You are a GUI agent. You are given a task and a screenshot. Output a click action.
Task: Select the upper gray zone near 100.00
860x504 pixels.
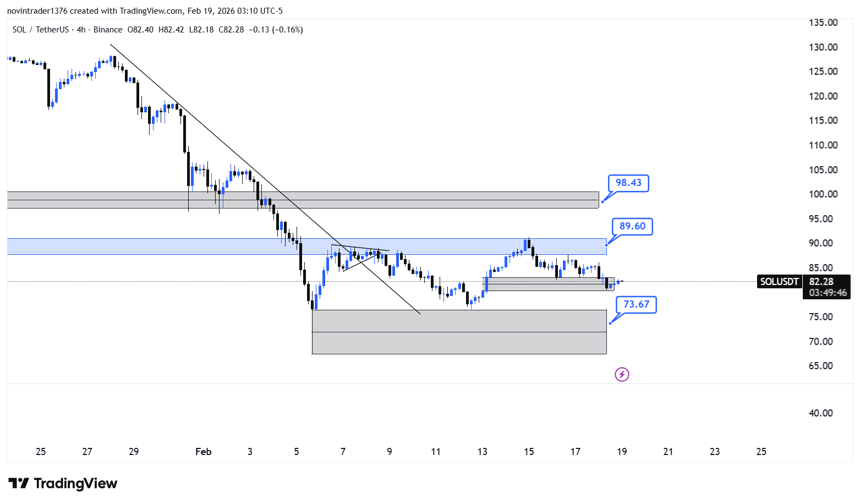(x=303, y=200)
